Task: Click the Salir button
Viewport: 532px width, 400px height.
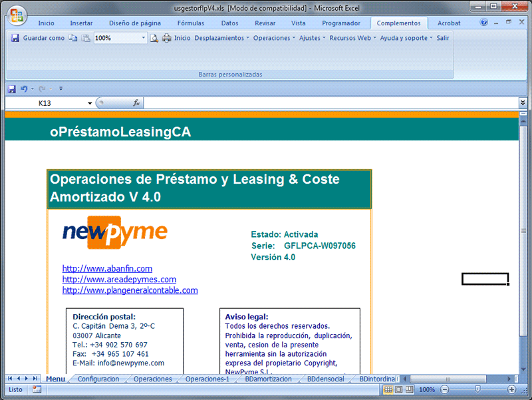Action: [x=443, y=38]
